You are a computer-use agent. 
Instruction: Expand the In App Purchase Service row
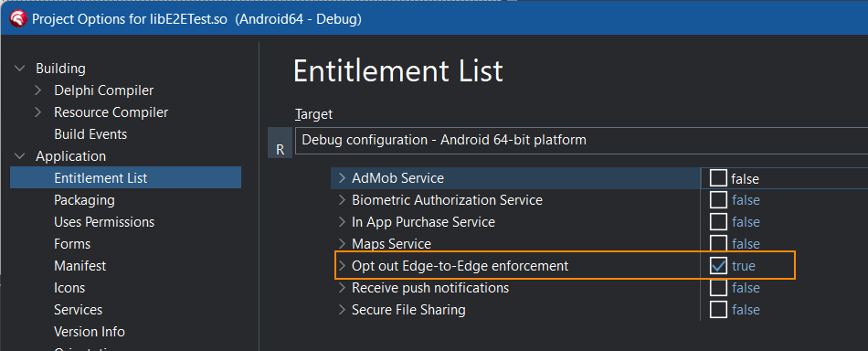(342, 222)
